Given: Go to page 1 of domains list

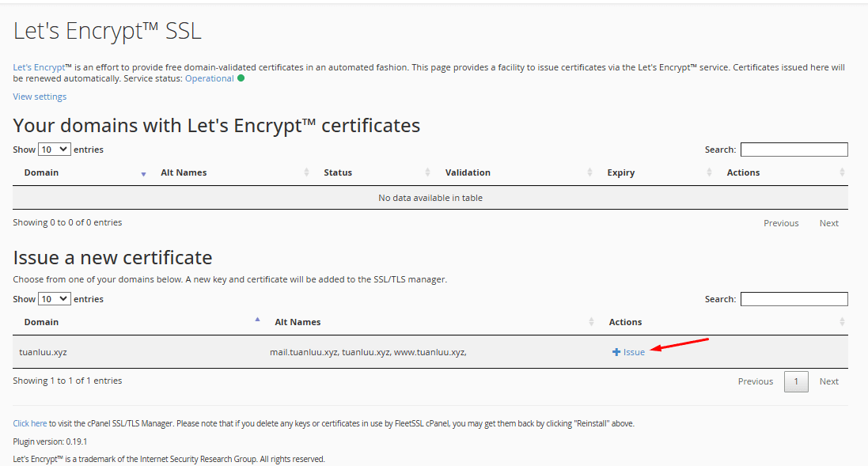Looking at the screenshot, I should [x=796, y=381].
